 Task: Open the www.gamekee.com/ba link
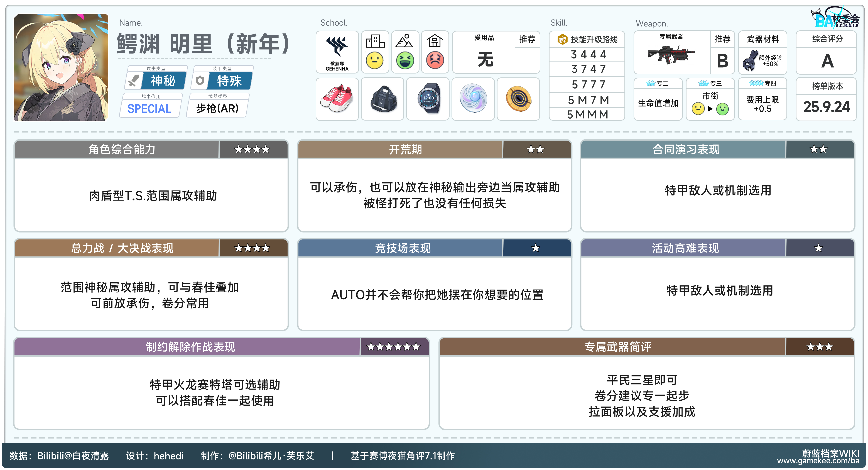[x=818, y=461]
